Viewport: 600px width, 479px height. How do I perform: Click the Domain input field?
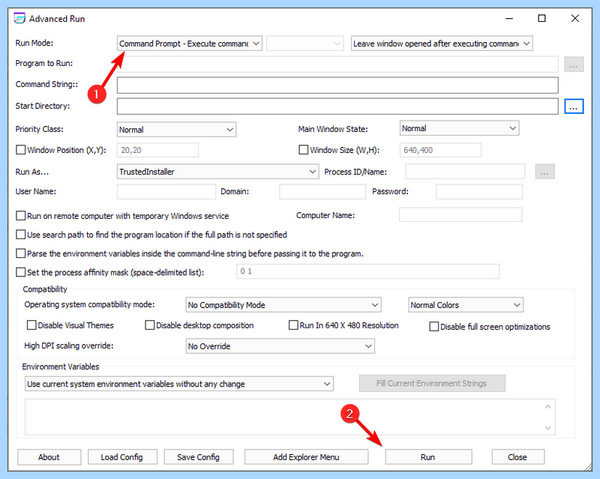click(x=322, y=192)
